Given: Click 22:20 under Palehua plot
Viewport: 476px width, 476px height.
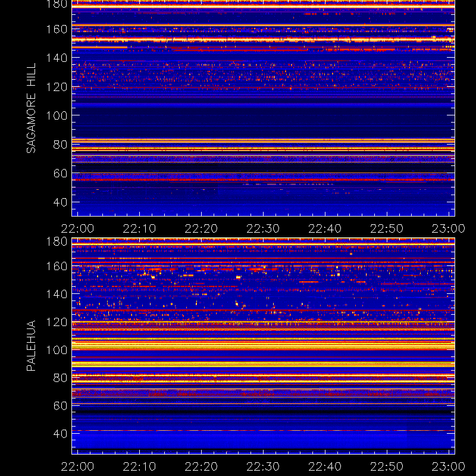Looking at the screenshot, I should coord(201,466).
